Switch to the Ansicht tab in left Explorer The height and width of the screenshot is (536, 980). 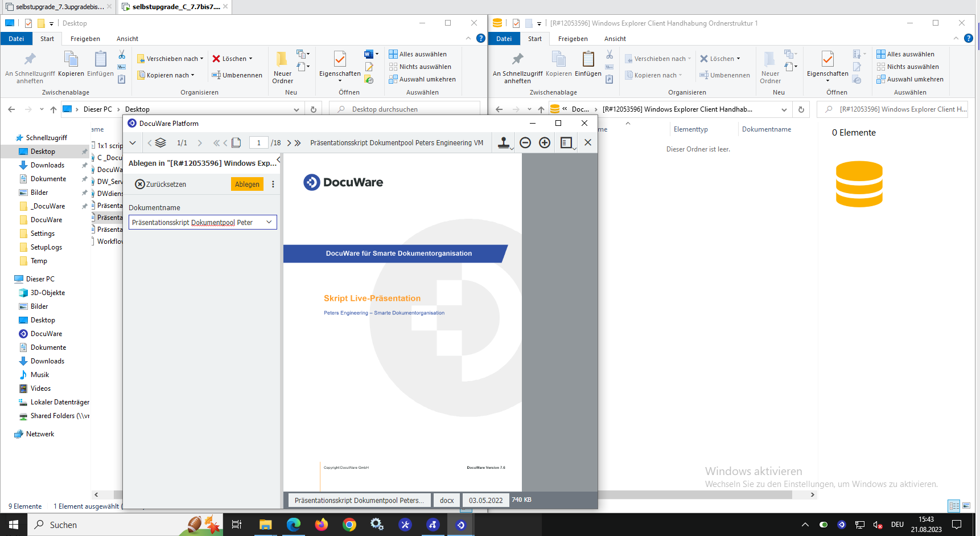pyautogui.click(x=127, y=39)
